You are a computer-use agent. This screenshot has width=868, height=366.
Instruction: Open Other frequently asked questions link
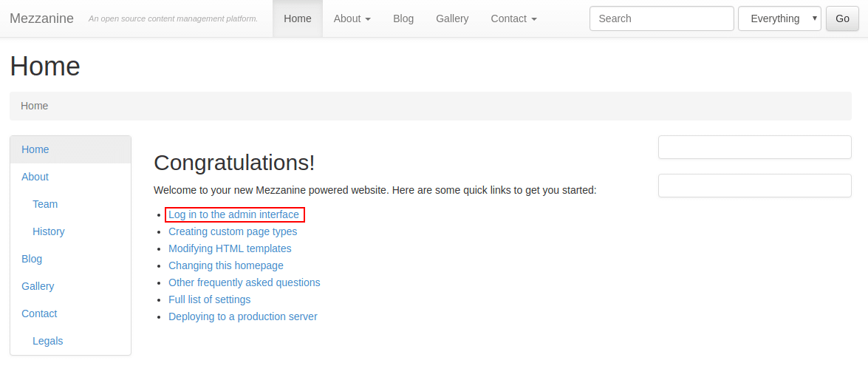point(244,282)
